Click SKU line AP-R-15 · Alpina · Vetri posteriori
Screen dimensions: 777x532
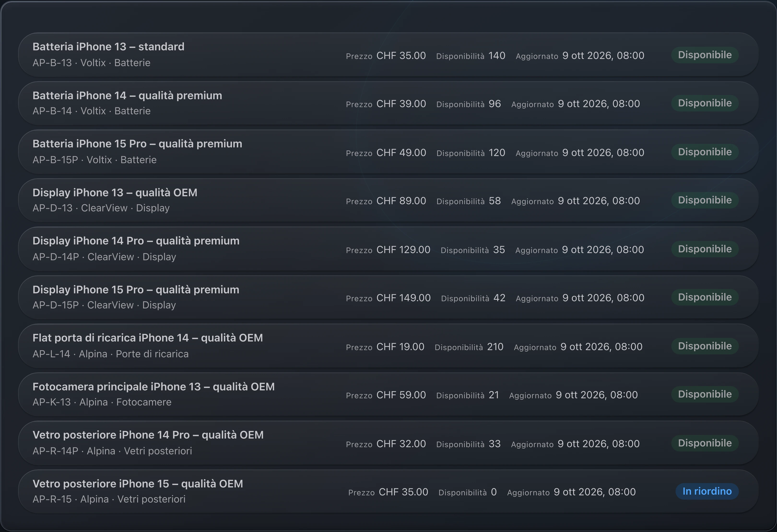click(x=109, y=499)
